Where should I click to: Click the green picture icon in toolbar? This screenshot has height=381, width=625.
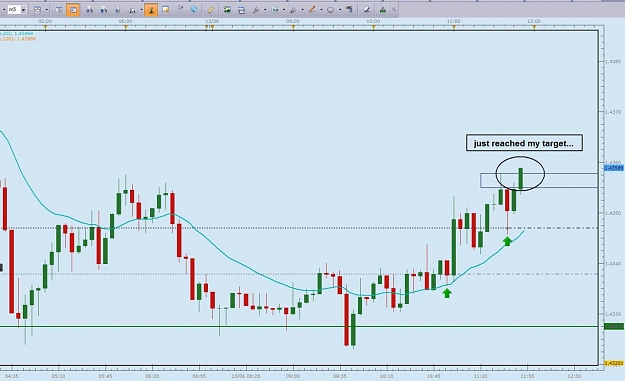click(x=227, y=10)
